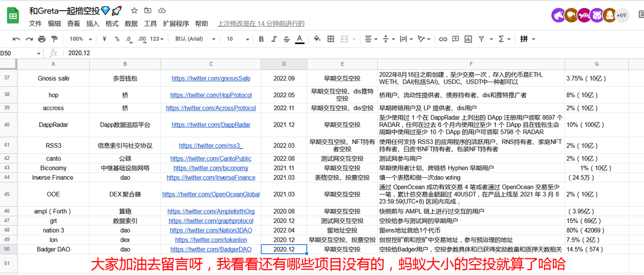This screenshot has height=275, width=644.
Task: Open the fill color picker
Action: coord(317,39)
